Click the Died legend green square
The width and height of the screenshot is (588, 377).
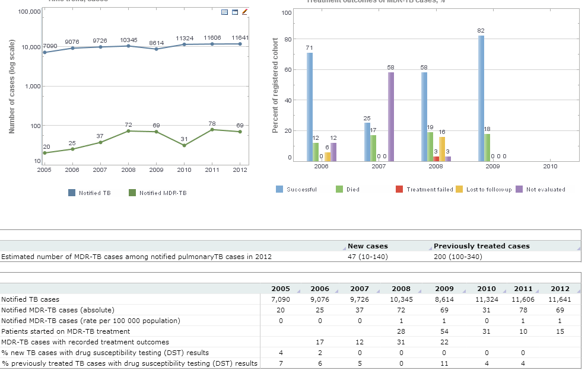pyautogui.click(x=339, y=189)
